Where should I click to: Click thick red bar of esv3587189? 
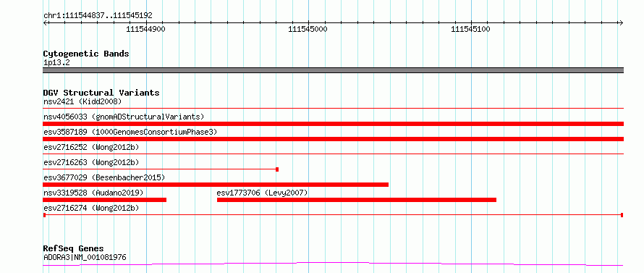click(333, 139)
